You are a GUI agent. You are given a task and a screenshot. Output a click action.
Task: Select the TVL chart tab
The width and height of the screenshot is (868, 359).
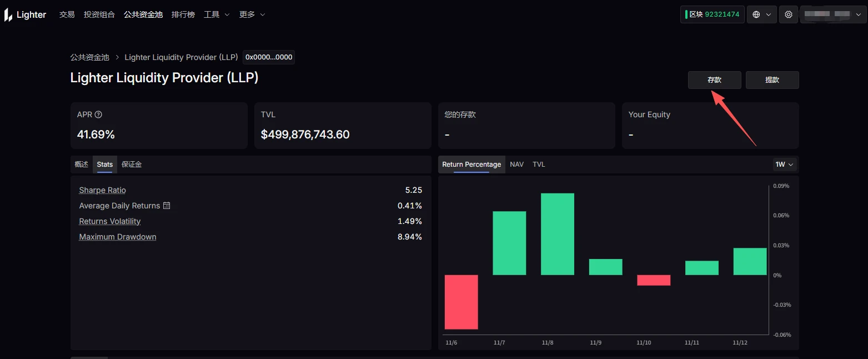539,164
